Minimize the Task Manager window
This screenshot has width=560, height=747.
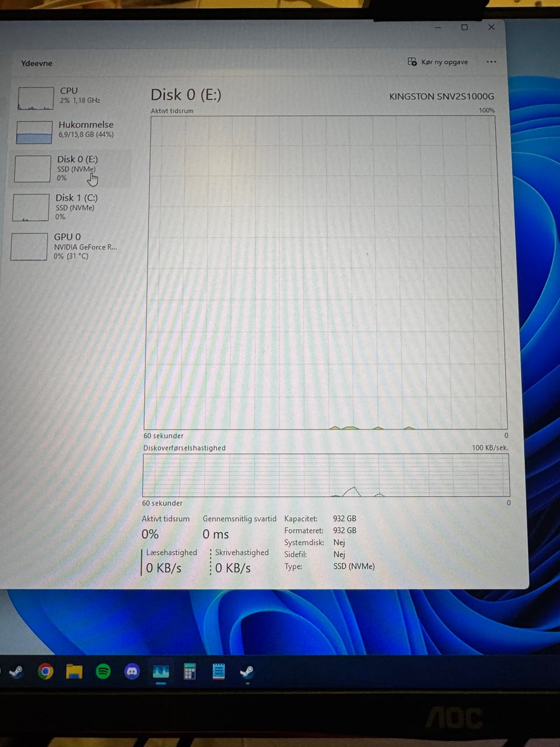tap(438, 27)
